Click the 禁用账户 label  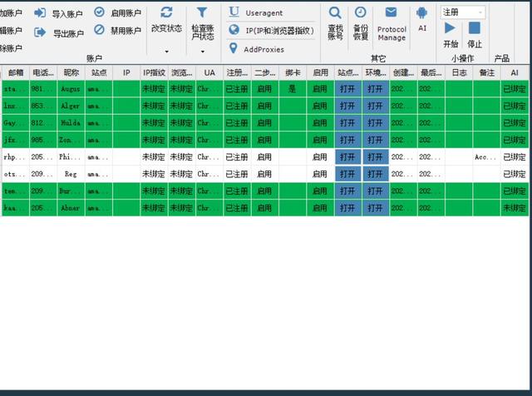[126, 31]
